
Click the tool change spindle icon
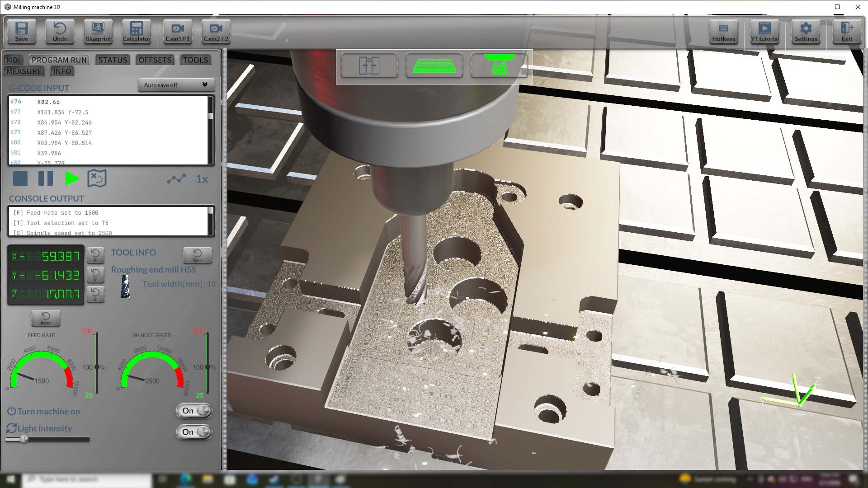coord(499,66)
